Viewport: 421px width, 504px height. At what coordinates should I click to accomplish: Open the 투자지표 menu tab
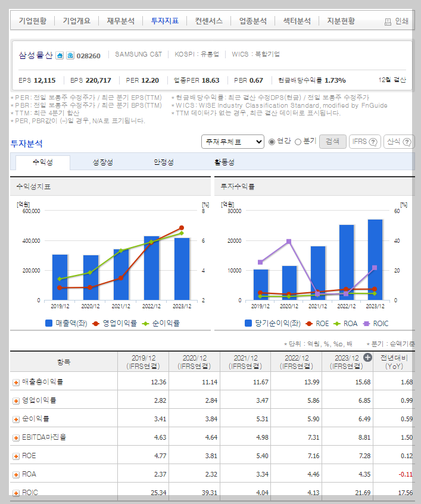[x=165, y=21]
